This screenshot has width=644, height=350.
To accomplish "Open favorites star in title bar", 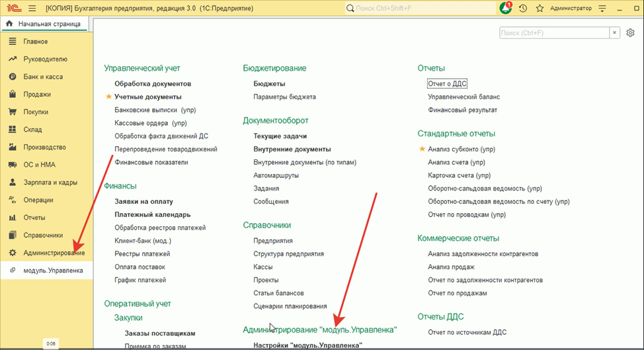I will tap(540, 8).
